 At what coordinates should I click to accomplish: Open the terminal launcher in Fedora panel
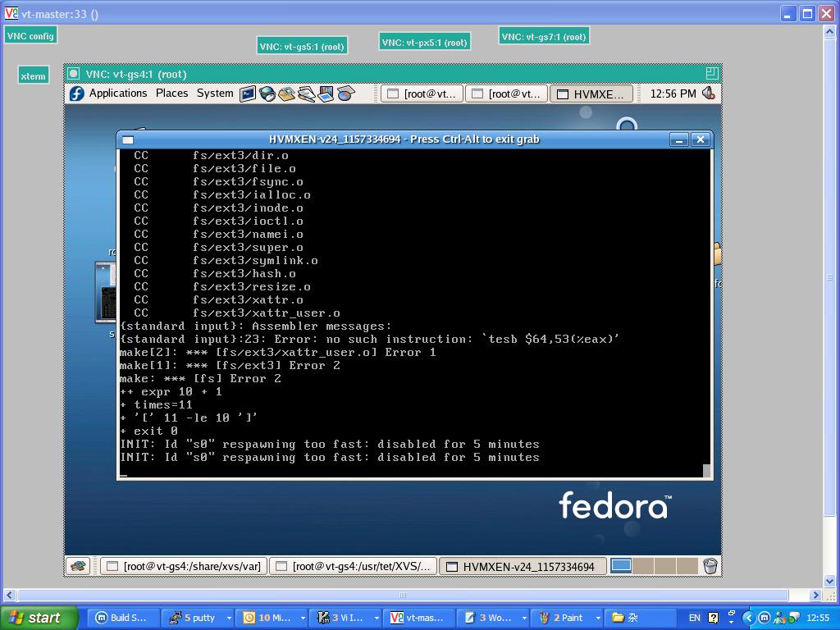pyautogui.click(x=248, y=94)
